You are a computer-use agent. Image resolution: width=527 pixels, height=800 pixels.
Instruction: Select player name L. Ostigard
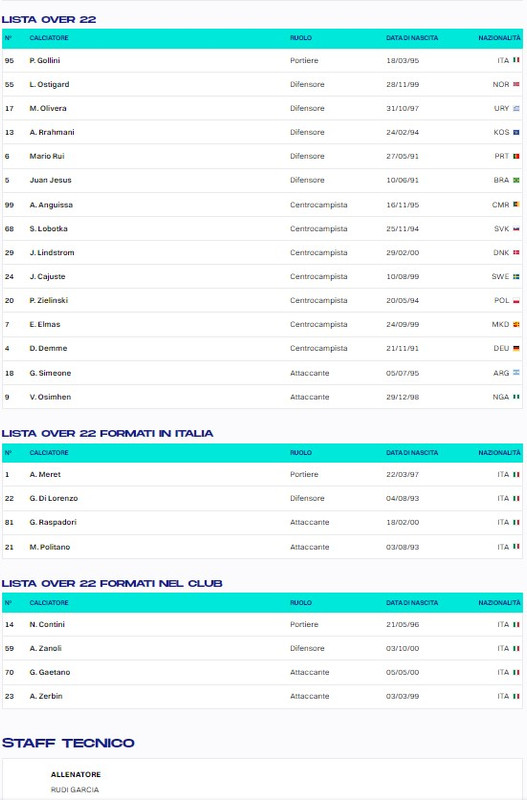[49, 84]
